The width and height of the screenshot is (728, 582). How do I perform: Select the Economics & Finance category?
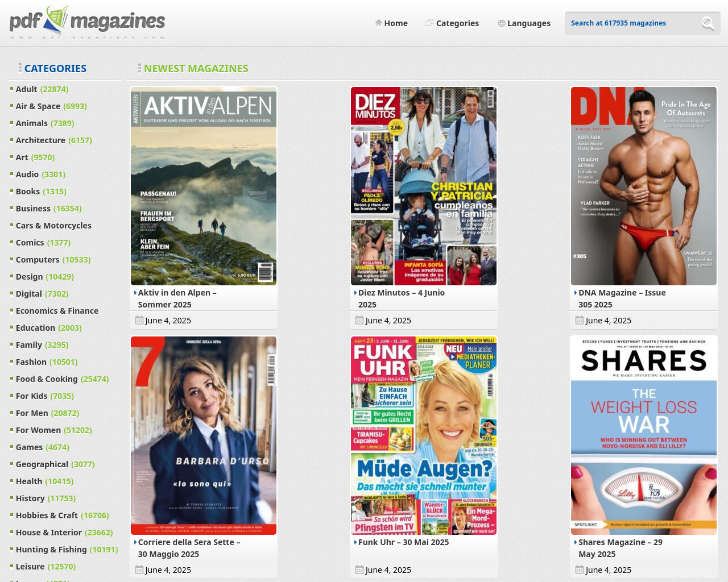coord(57,311)
